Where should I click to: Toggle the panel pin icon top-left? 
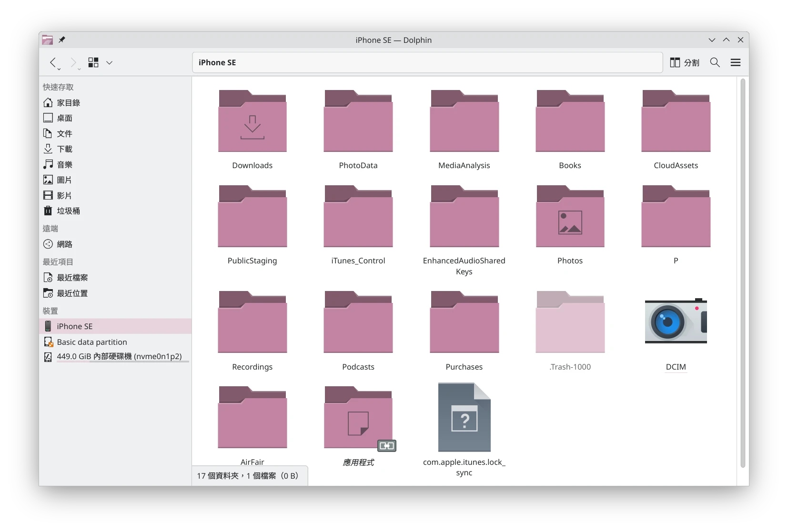point(62,40)
